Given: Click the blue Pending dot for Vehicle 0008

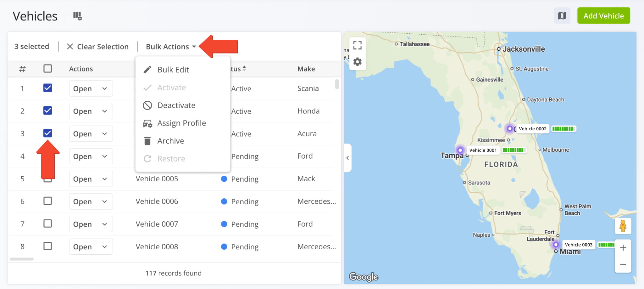Looking at the screenshot, I should pyautogui.click(x=224, y=247).
